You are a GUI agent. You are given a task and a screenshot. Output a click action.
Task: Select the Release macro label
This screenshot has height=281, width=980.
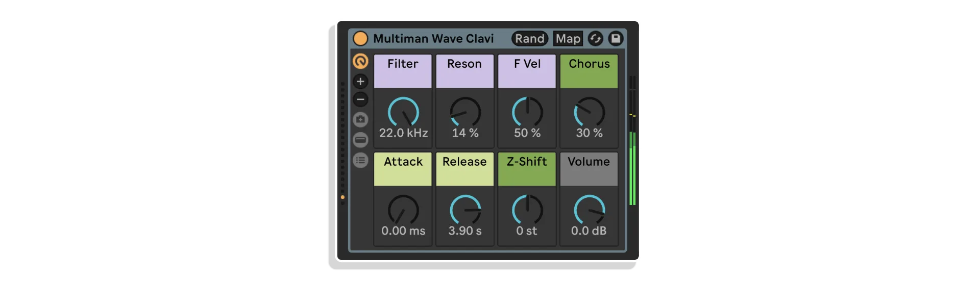(x=464, y=162)
